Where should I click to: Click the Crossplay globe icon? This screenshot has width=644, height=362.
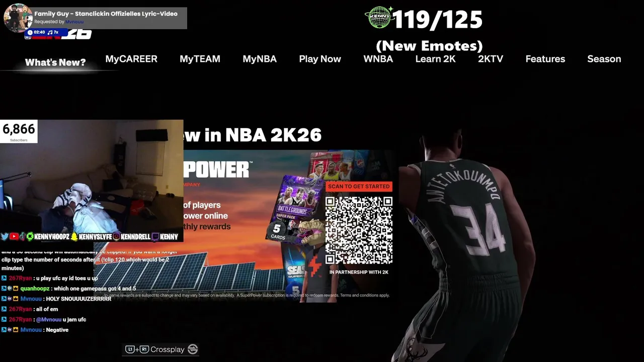click(193, 349)
